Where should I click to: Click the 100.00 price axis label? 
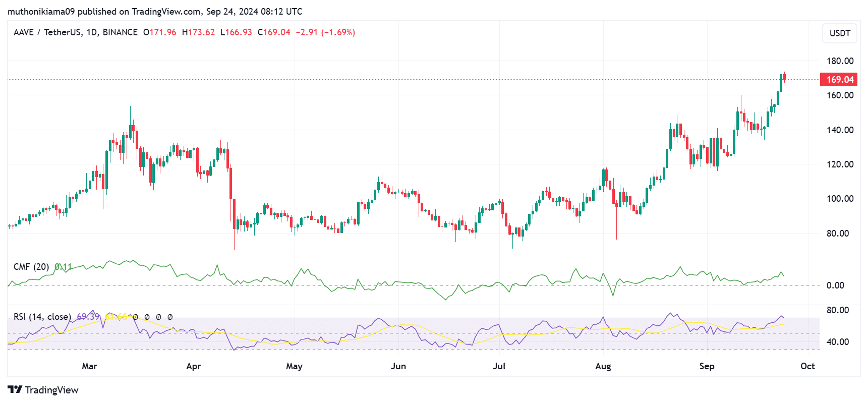click(x=840, y=199)
